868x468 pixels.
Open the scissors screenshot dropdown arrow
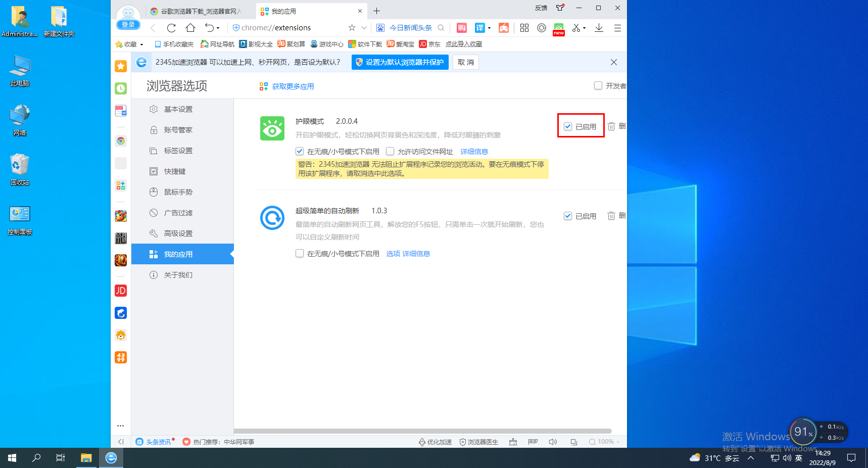pyautogui.click(x=584, y=28)
